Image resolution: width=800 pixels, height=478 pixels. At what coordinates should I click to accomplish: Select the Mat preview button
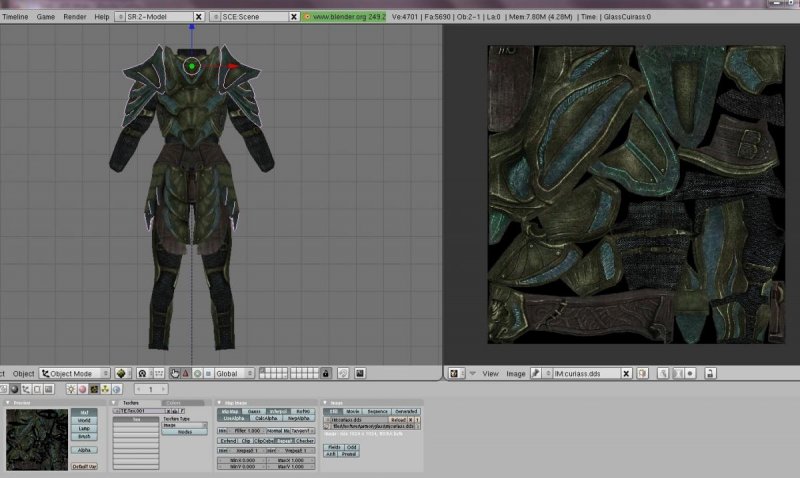84,412
